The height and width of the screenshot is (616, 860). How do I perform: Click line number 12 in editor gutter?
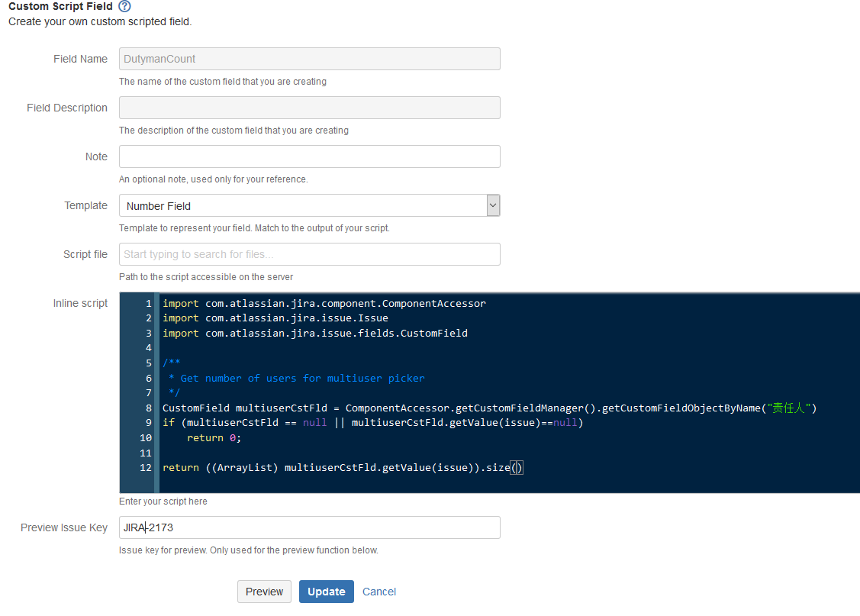click(x=146, y=467)
